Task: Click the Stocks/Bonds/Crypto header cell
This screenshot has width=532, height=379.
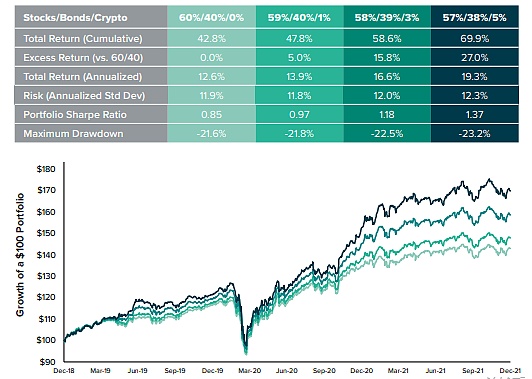Action: coord(91,17)
